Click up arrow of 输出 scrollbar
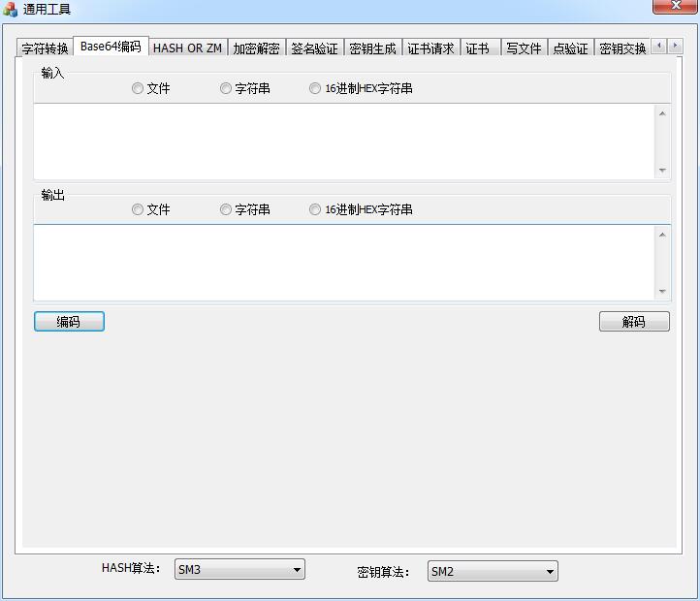 coord(662,235)
